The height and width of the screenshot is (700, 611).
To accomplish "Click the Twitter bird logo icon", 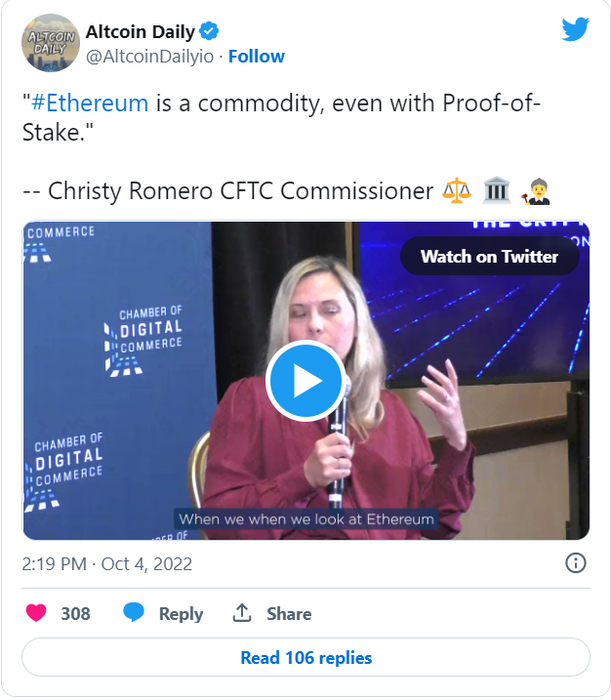I will (576, 29).
